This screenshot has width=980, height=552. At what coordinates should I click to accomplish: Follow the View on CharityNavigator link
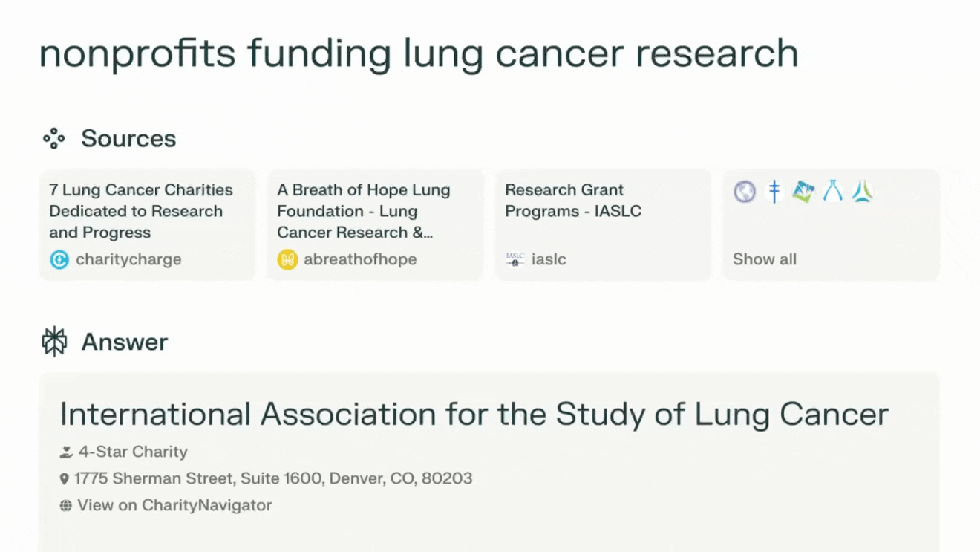pyautogui.click(x=174, y=505)
